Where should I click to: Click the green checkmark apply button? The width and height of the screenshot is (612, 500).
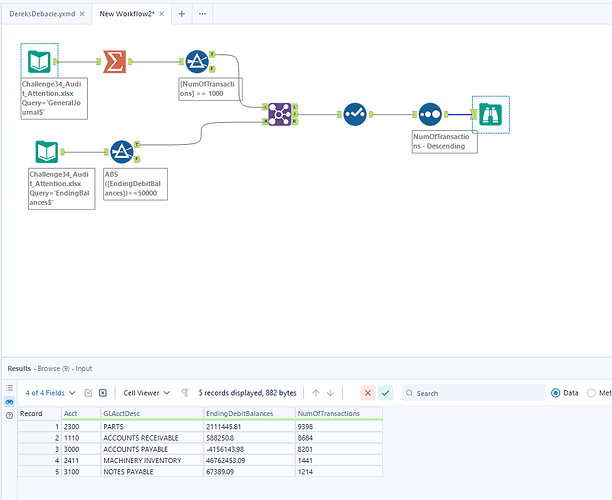point(385,393)
